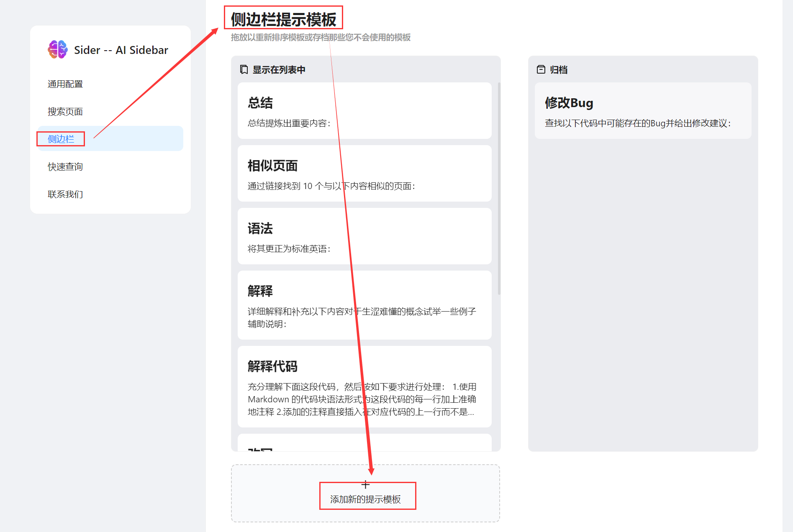Go to the 搜索页面 section
The image size is (793, 532).
65,112
